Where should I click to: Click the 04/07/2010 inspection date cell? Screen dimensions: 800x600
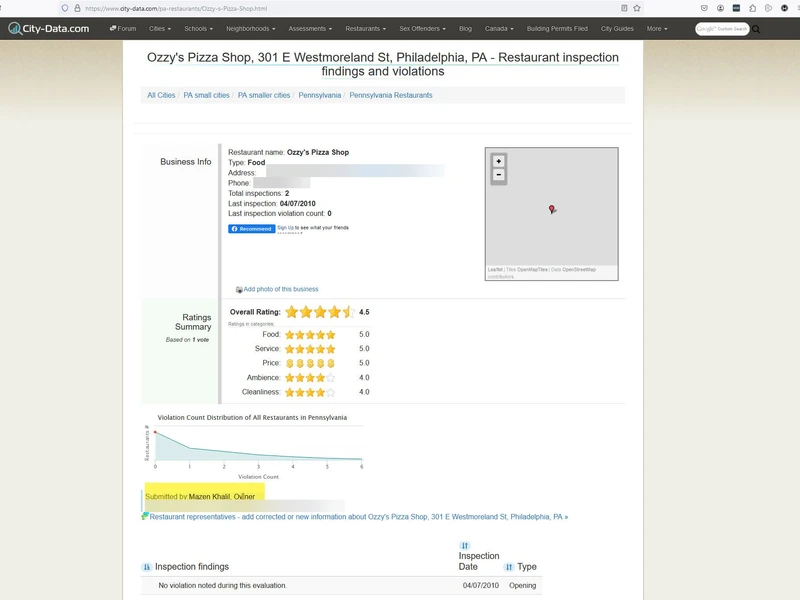click(481, 585)
